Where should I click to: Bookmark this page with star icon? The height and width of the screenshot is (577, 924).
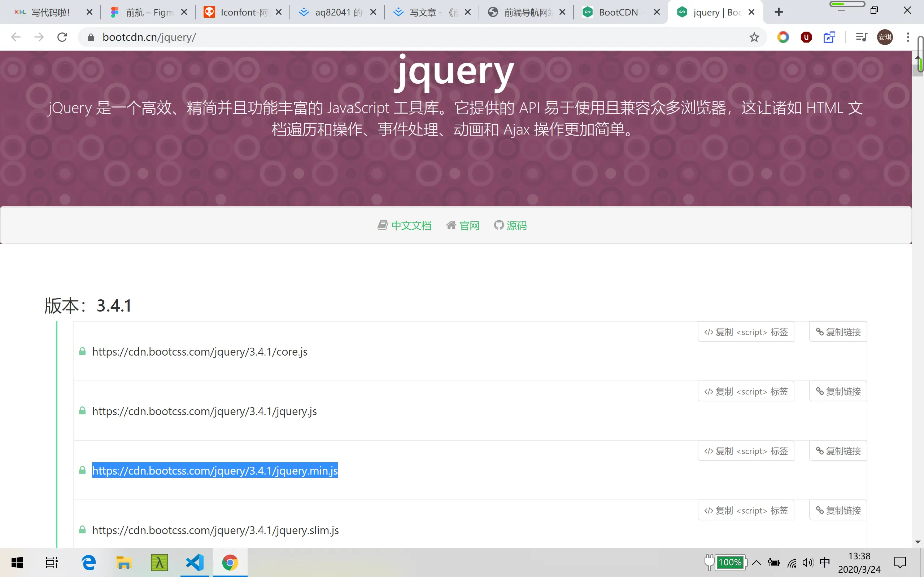754,37
